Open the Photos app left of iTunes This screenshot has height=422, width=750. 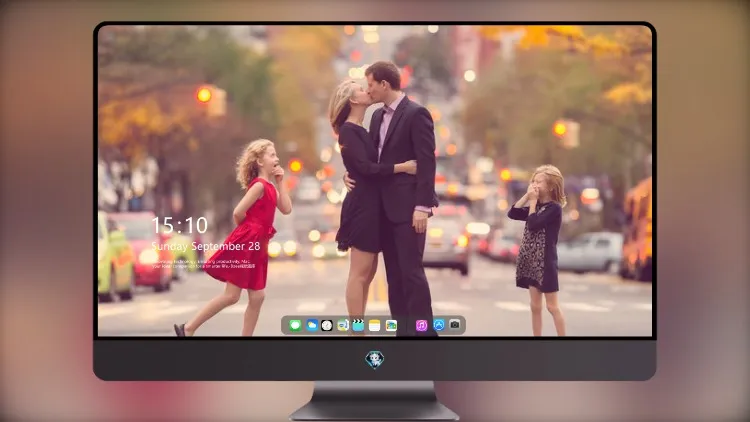[391, 325]
